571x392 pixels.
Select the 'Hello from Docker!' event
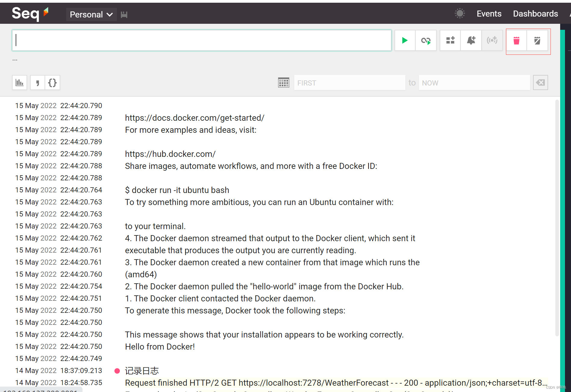coord(160,347)
